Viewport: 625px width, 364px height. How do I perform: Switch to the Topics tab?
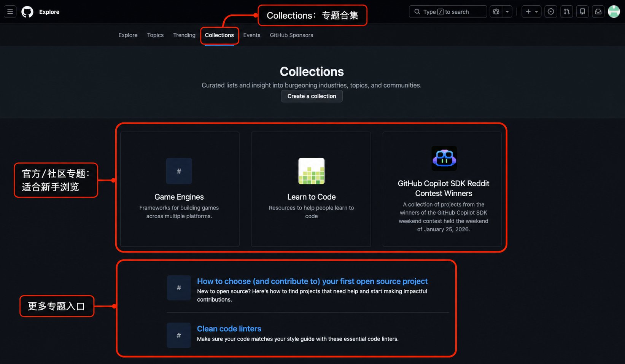coord(155,35)
